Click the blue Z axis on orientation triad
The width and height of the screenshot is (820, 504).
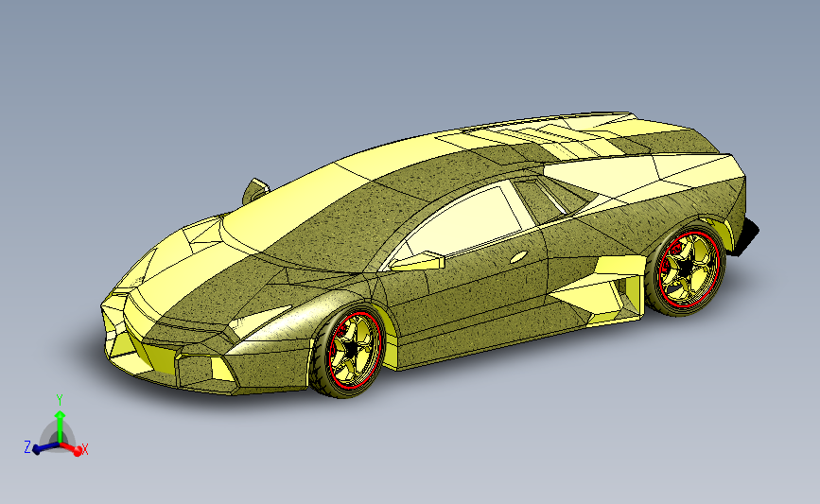(45, 447)
